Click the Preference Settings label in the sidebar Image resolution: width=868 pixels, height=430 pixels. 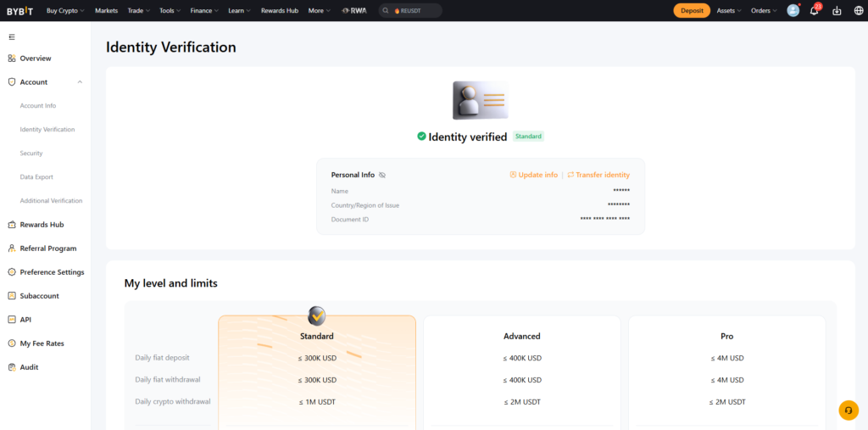pos(52,272)
